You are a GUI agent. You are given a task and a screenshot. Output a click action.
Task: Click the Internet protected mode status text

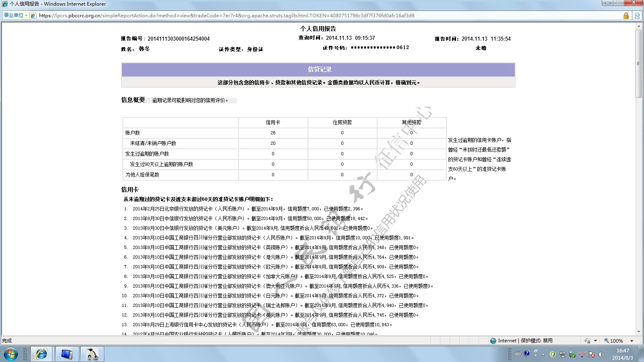click(525, 341)
